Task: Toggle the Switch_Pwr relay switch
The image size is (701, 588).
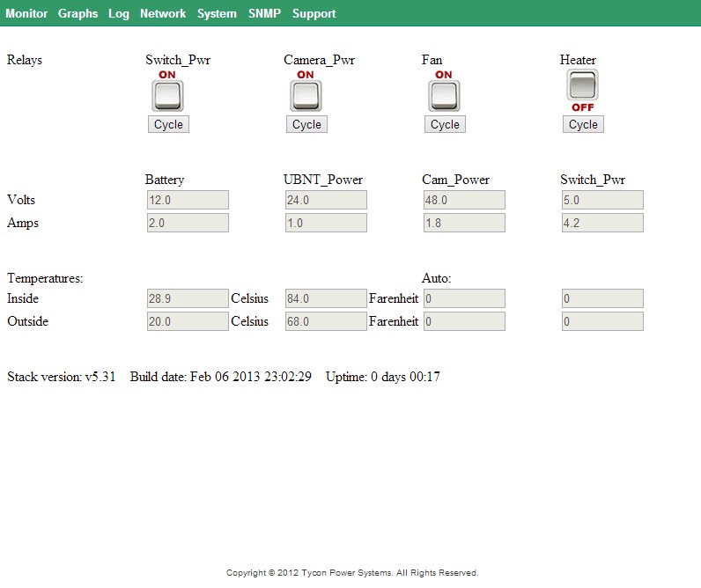Action: (x=168, y=92)
